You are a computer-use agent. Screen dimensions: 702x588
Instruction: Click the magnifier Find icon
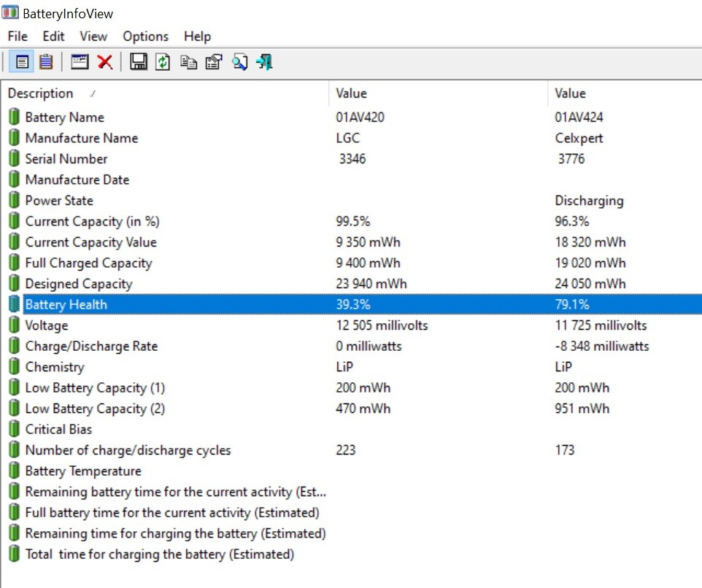[x=239, y=62]
